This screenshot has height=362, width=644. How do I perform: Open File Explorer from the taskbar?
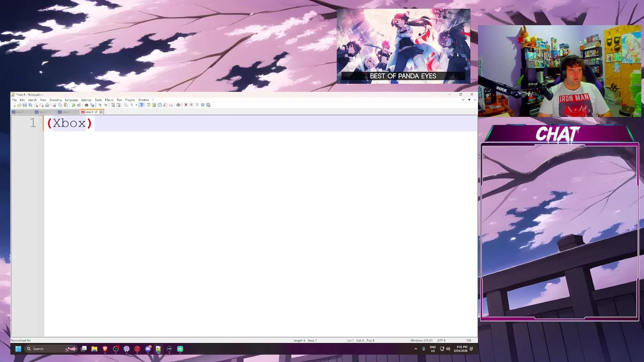click(x=94, y=348)
